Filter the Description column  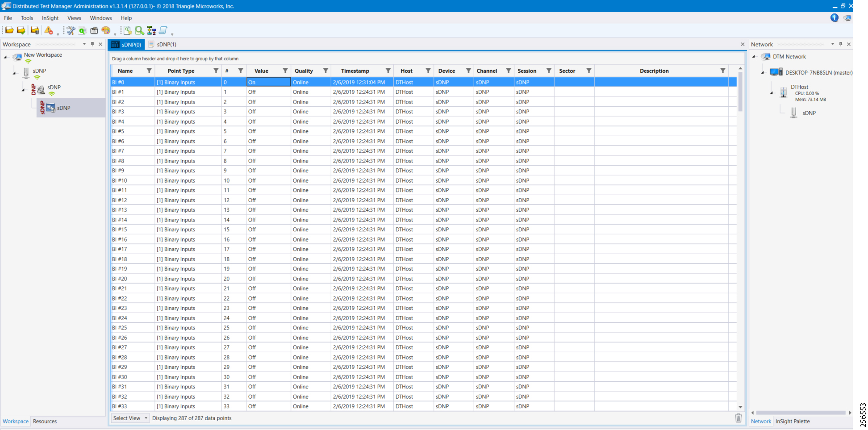click(x=723, y=71)
